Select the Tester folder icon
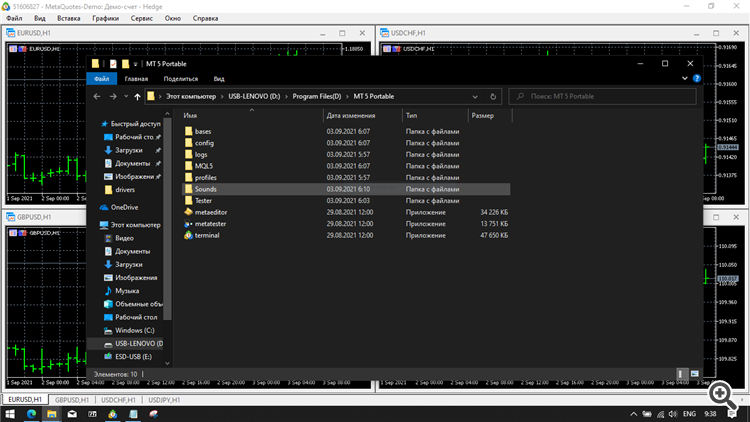Viewport: 750px width, 422px height. point(188,200)
